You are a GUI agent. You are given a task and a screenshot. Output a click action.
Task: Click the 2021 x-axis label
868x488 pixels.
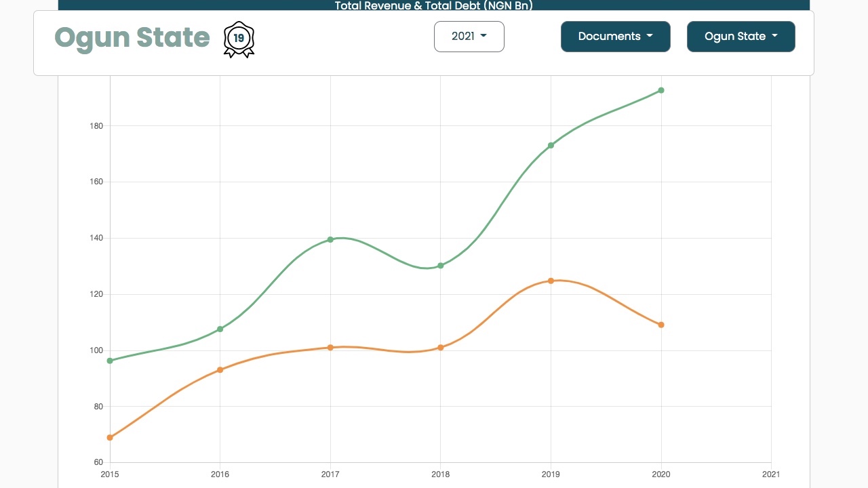click(x=771, y=474)
